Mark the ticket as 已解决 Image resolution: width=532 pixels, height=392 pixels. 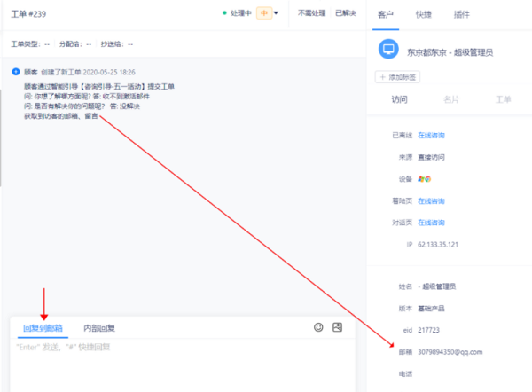346,13
